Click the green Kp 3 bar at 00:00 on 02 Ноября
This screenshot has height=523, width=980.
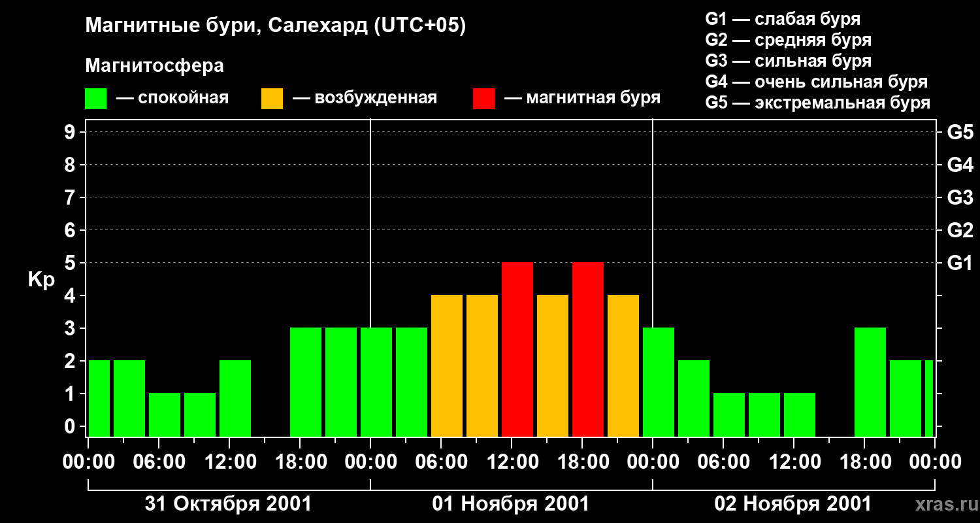(x=659, y=382)
